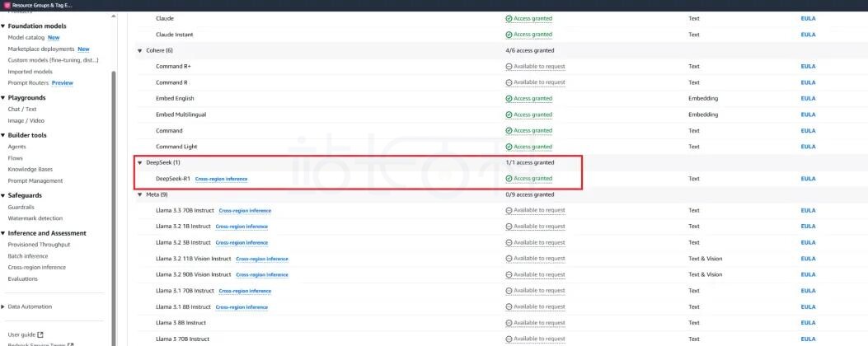Click the sidebar vertical scrollbar

114,208
